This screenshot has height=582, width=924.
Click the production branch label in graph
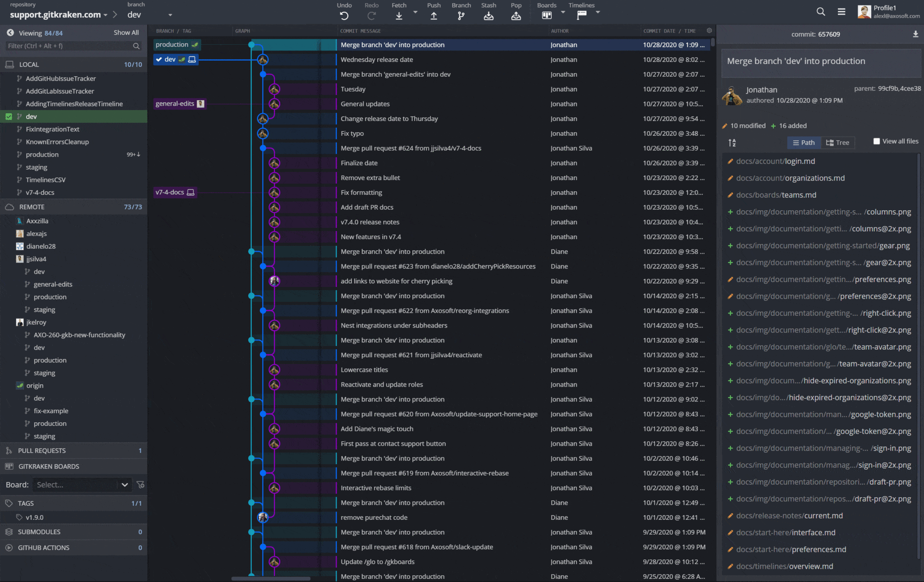point(177,45)
